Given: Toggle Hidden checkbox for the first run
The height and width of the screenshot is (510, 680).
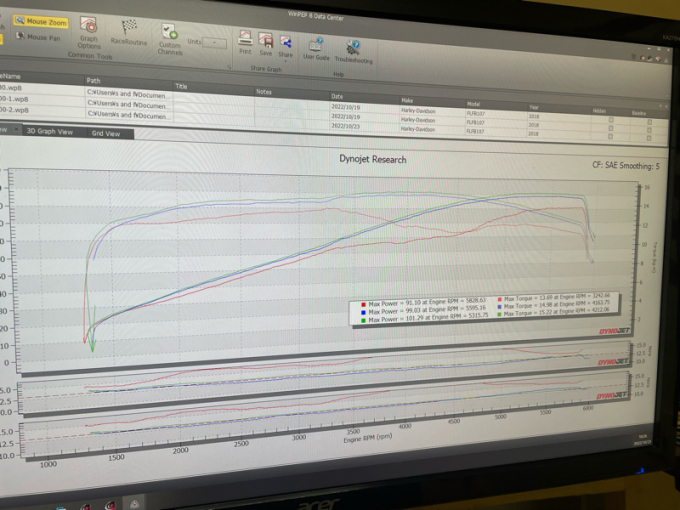Looking at the screenshot, I should [x=611, y=120].
